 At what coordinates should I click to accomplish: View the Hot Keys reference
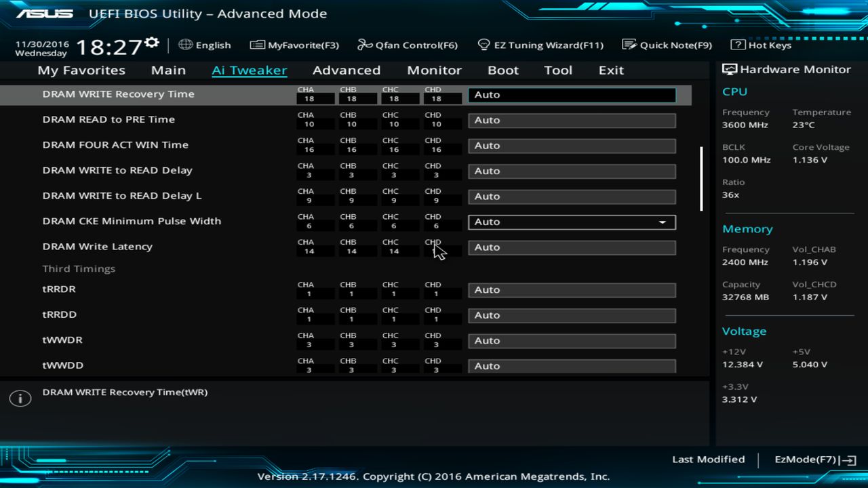pyautogui.click(x=759, y=45)
